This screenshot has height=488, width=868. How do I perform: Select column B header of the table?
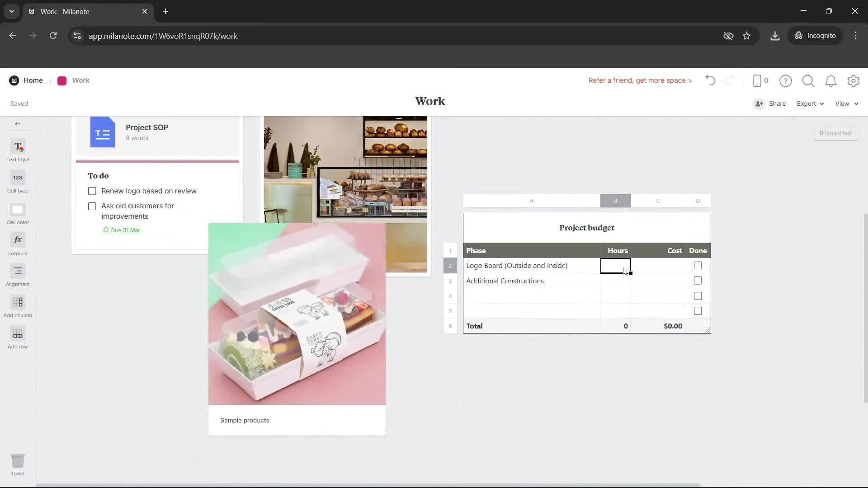click(616, 201)
